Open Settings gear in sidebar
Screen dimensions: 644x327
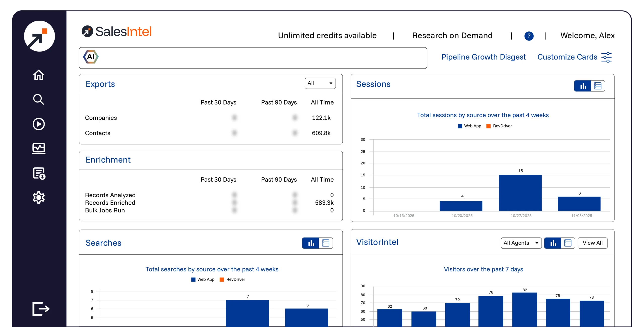[x=39, y=198]
